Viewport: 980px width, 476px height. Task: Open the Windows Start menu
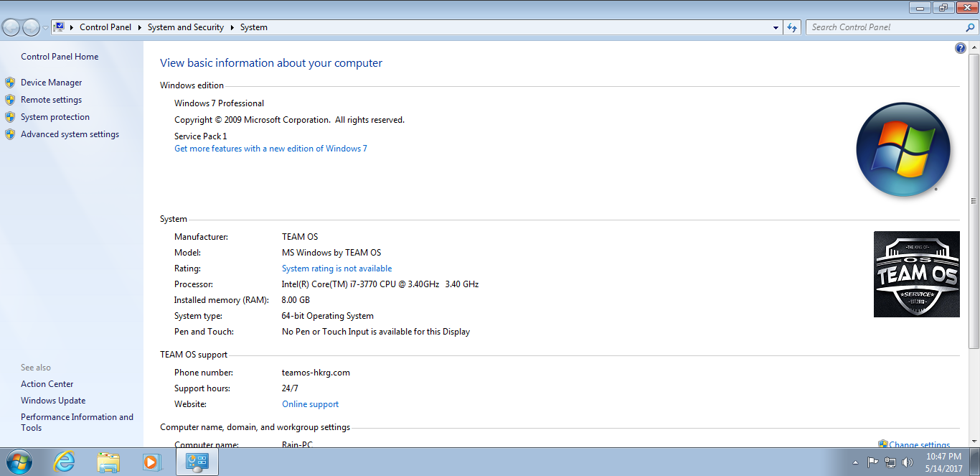[x=18, y=462]
